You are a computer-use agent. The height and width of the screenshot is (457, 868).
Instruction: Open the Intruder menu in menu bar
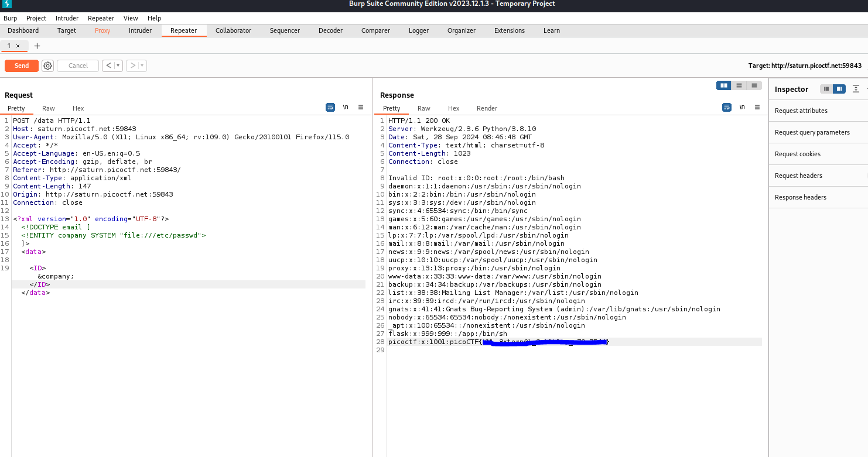point(67,18)
